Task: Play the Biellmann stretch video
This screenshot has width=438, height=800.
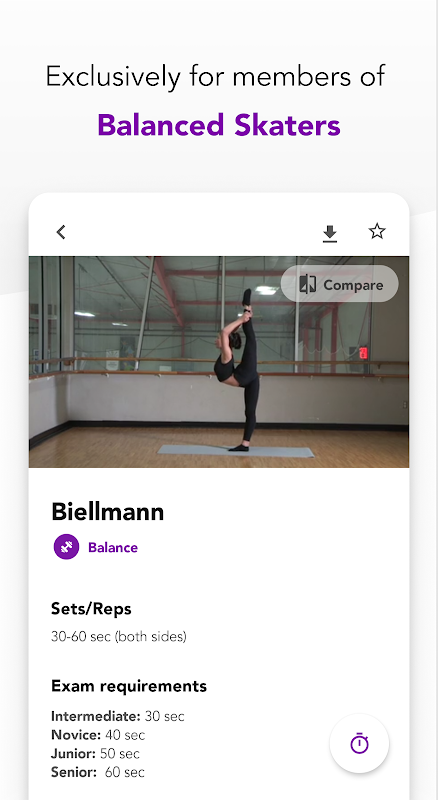Action: click(x=218, y=362)
